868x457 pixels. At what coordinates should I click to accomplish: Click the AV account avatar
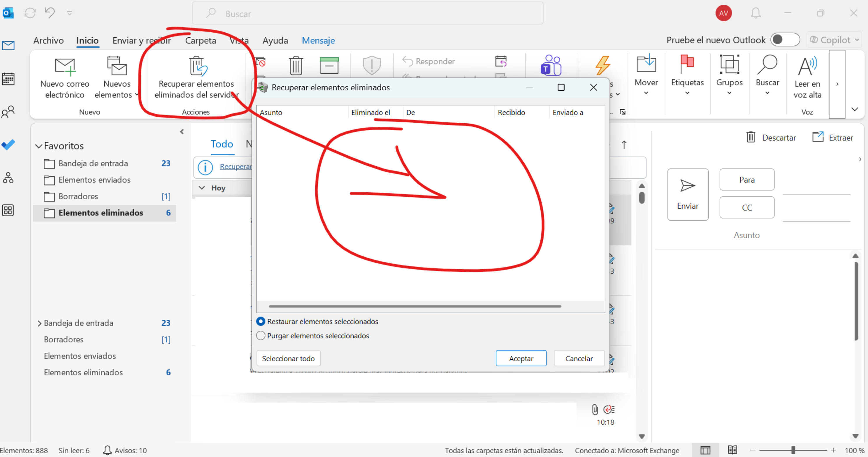tap(723, 13)
